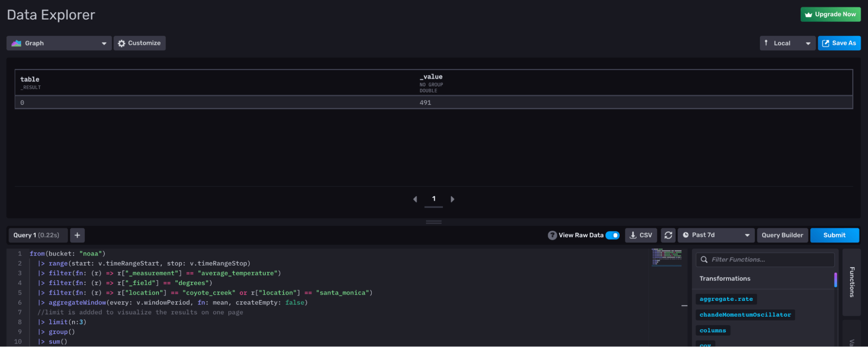Click the code minimap thumbnail
Image resolution: width=868 pixels, height=347 pixels.
click(667, 257)
